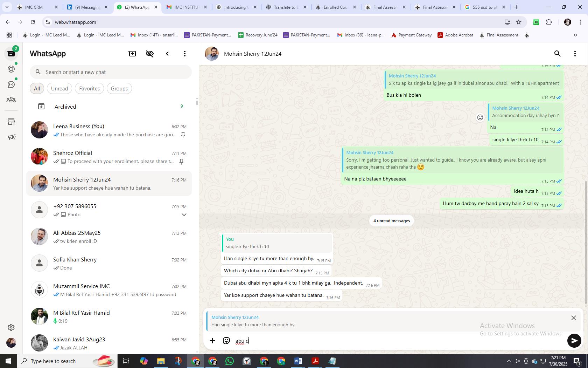Open Shehroz Official chat
The width and height of the screenshot is (588, 368).
tap(109, 157)
